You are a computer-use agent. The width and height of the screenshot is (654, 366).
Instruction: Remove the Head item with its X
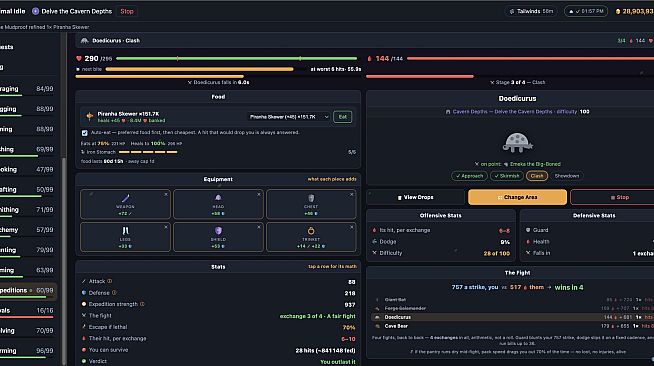coord(259,194)
